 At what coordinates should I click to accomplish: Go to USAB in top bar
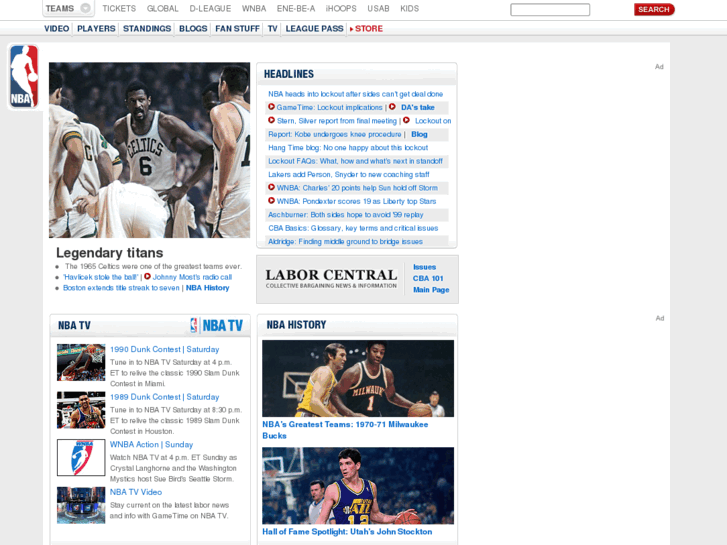[x=378, y=8]
